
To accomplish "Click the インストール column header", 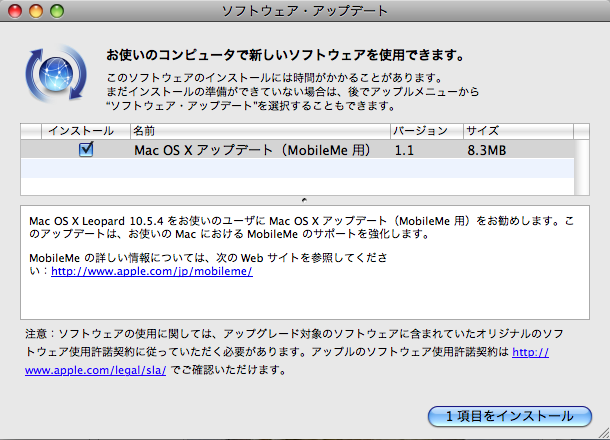I will (86, 131).
